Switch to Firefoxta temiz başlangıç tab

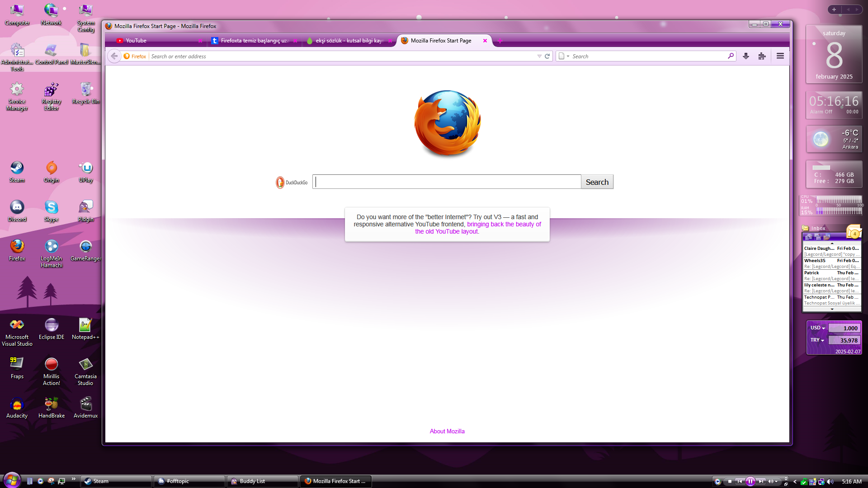tap(255, 41)
